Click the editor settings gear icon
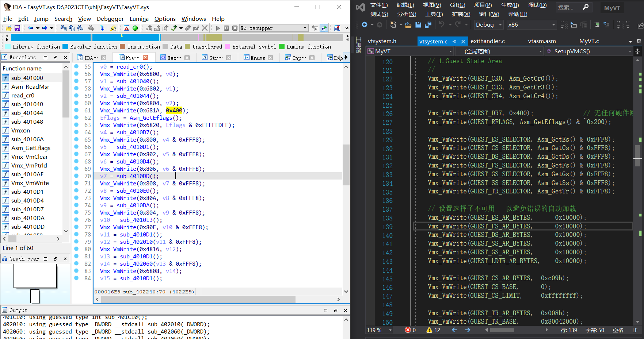644x339 pixels. (639, 41)
